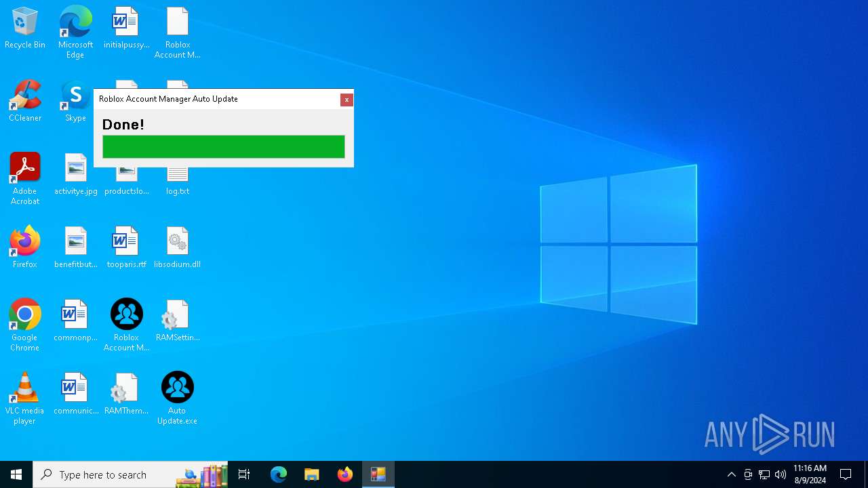Select the productslo... image file

[126, 180]
